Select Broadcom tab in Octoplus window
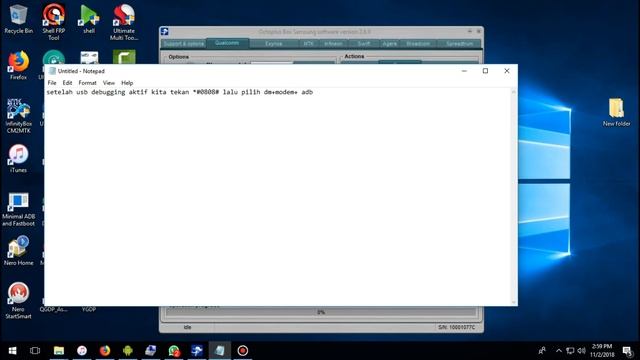The width and height of the screenshot is (640, 360). pyautogui.click(x=418, y=44)
